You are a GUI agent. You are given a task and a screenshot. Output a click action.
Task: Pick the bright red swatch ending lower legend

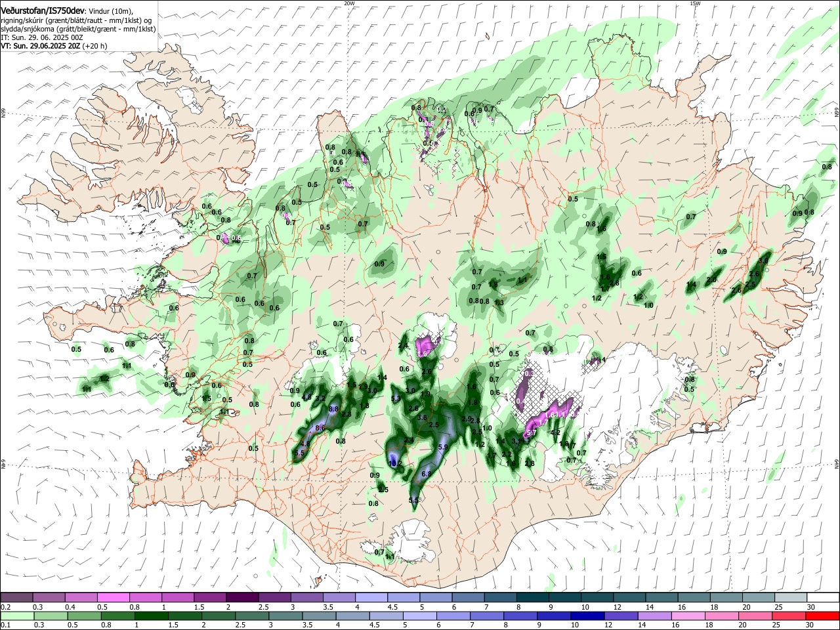822,616
